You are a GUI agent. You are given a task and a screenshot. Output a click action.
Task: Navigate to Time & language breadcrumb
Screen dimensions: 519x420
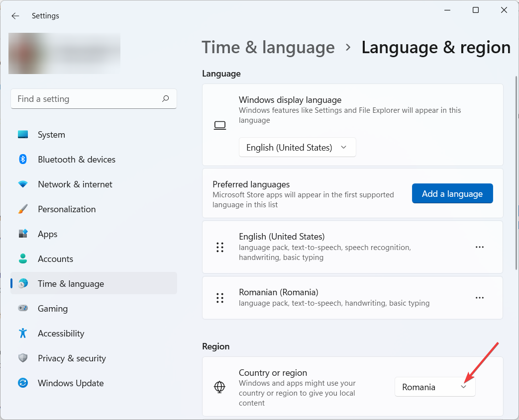click(x=268, y=48)
